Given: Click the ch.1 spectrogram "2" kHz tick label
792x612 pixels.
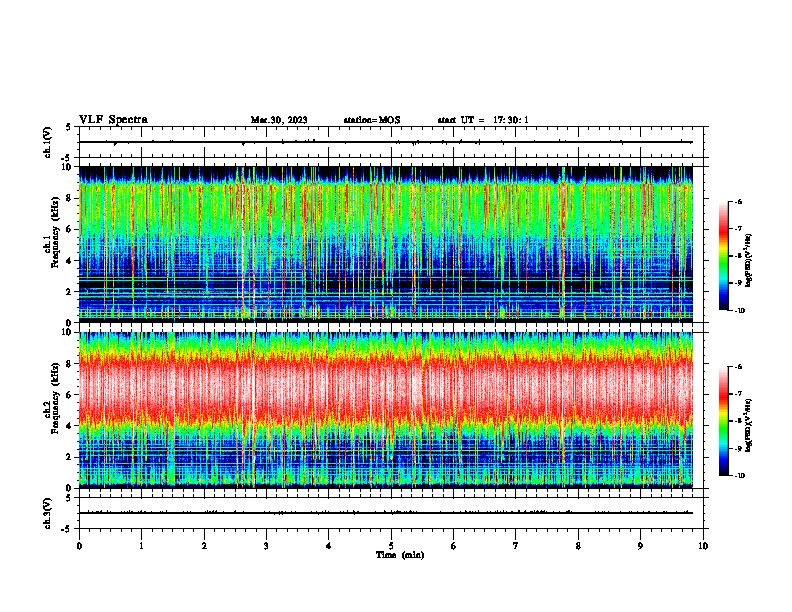Looking at the screenshot, I should pos(70,292).
